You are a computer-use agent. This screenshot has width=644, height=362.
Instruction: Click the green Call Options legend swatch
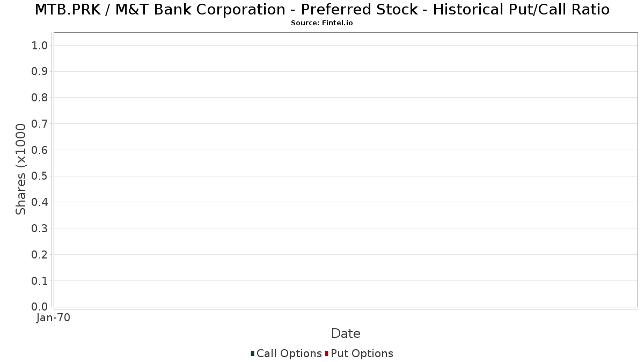(x=252, y=353)
